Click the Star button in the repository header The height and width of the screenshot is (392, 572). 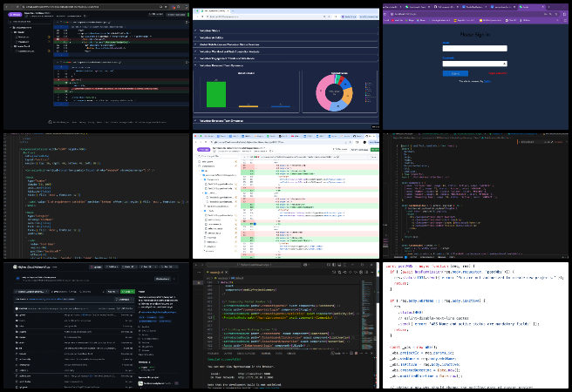(x=168, y=267)
